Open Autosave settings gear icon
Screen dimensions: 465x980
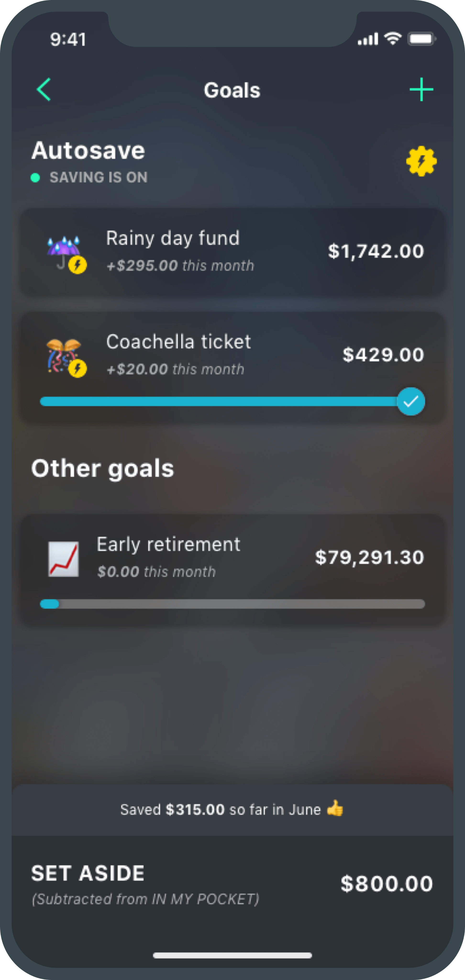[421, 161]
